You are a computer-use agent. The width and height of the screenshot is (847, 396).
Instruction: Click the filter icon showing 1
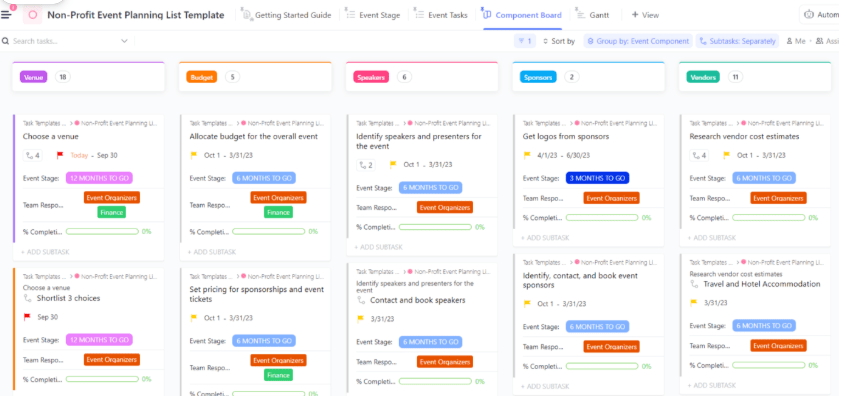pos(525,41)
